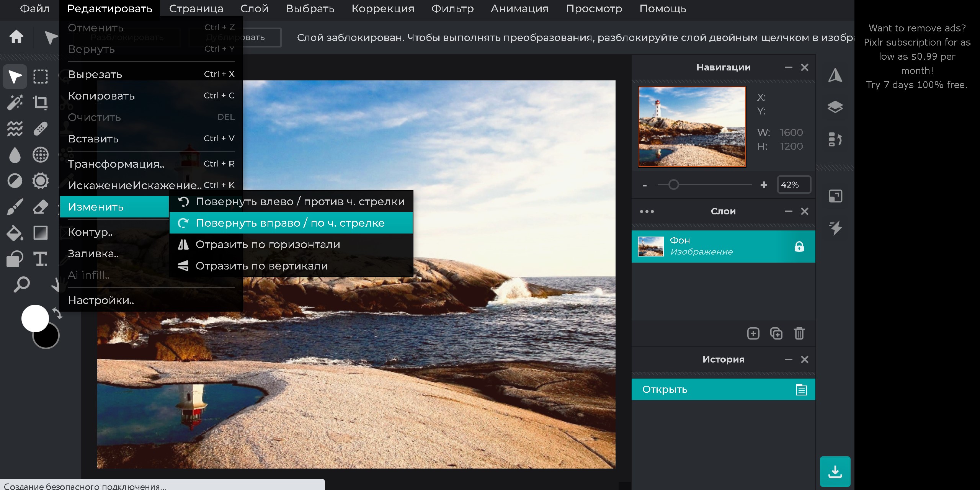Select the Открыть history entry
Screen dimensions: 980x490
(723, 389)
